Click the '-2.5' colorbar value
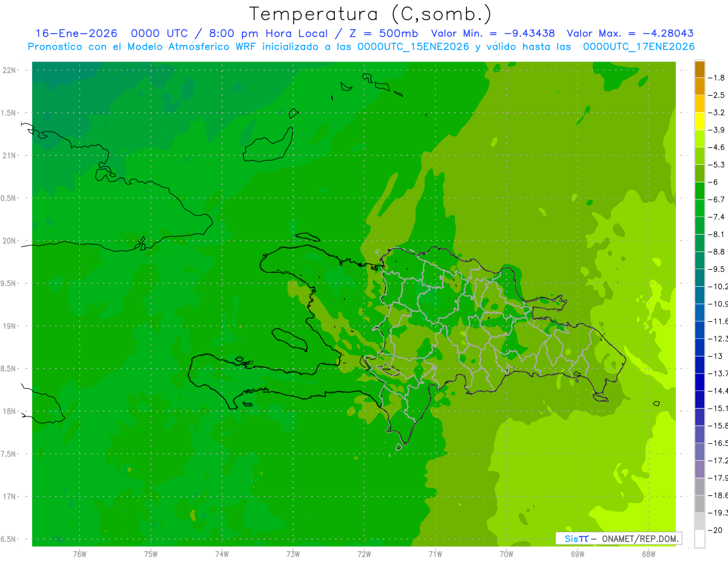The height and width of the screenshot is (562, 728). coord(717,95)
